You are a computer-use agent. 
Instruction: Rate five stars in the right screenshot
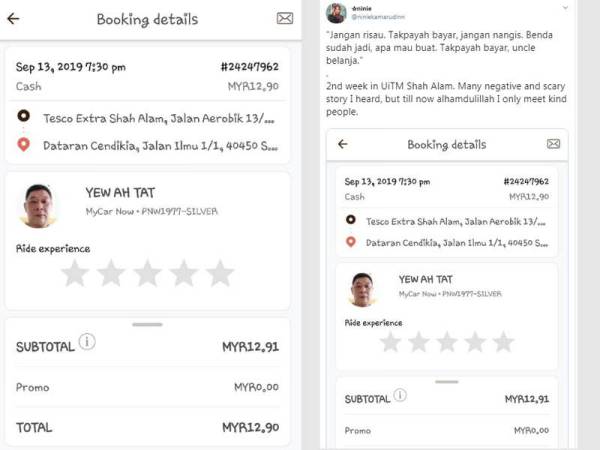pos(503,342)
